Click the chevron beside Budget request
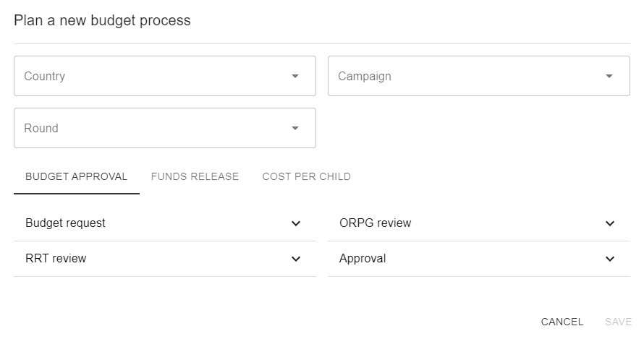644x339 pixels. pyautogui.click(x=296, y=223)
